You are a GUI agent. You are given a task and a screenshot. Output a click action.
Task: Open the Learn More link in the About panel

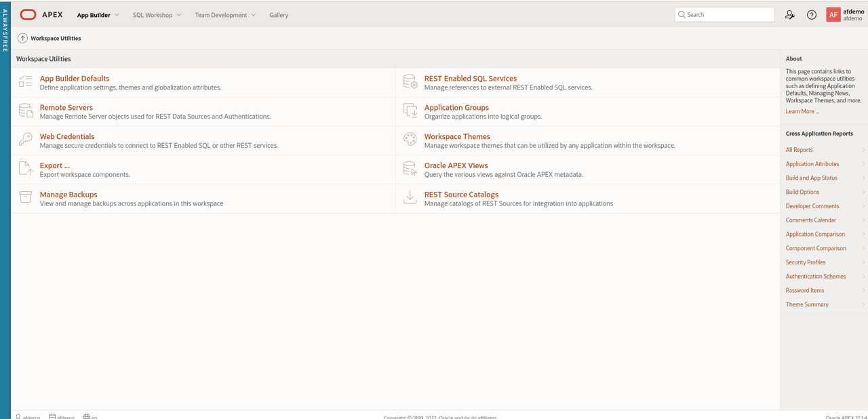tap(802, 111)
